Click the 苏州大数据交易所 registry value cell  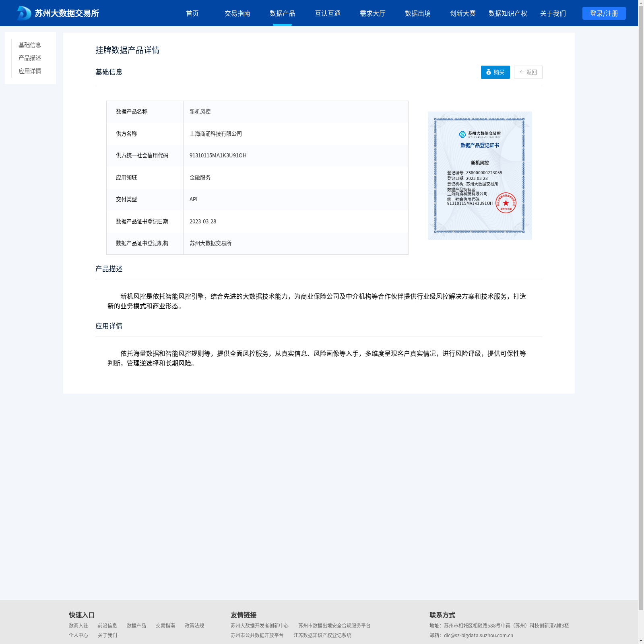pyautogui.click(x=296, y=243)
